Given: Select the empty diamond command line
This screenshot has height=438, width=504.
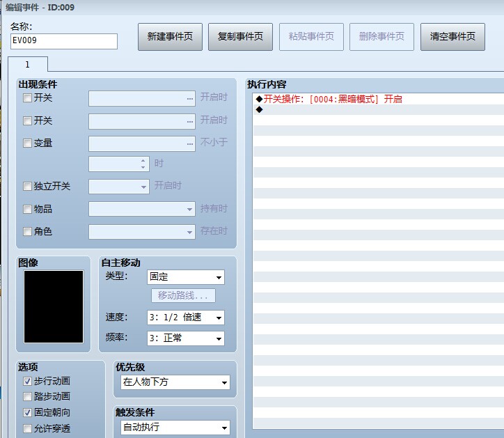Looking at the screenshot, I should point(379,109).
